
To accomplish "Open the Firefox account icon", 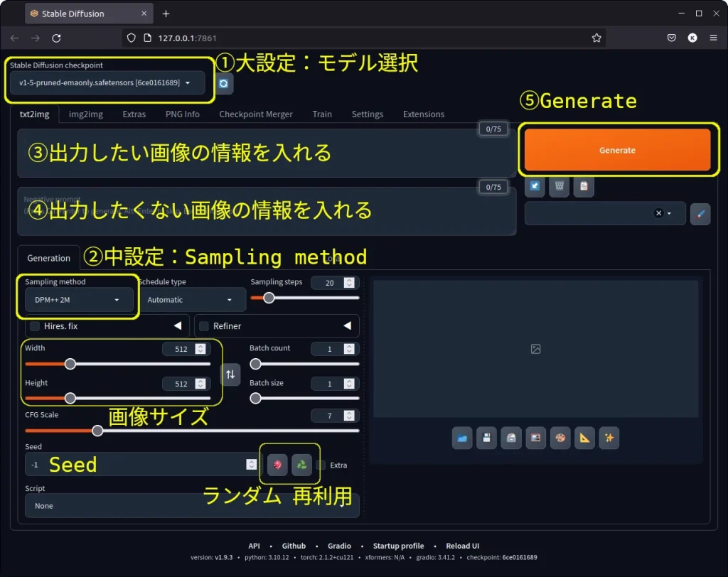I will click(692, 38).
